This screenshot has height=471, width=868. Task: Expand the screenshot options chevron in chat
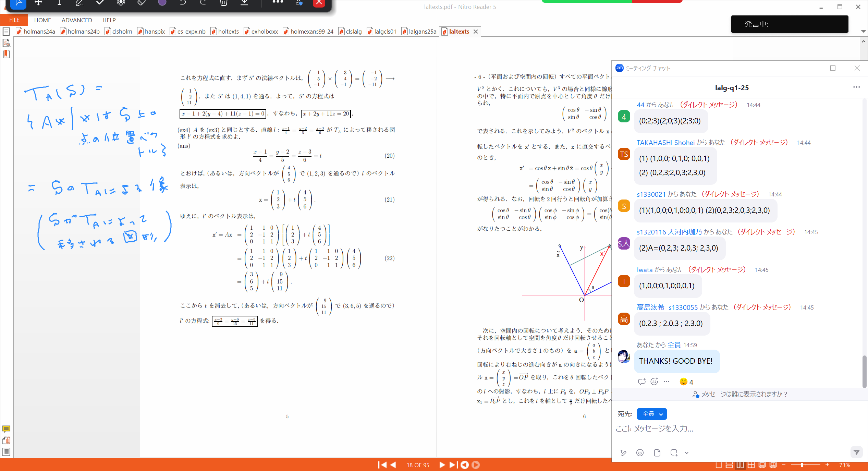[x=686, y=453]
